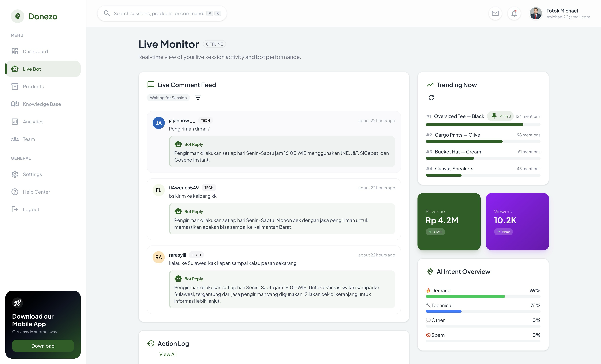Refresh the Trending Now list
The height and width of the screenshot is (364, 601).
pyautogui.click(x=431, y=98)
